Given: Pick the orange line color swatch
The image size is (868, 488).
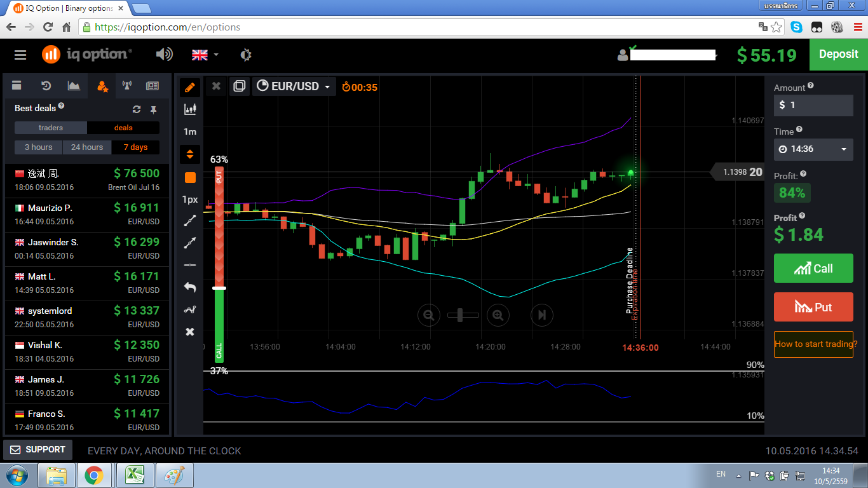Looking at the screenshot, I should [x=190, y=177].
